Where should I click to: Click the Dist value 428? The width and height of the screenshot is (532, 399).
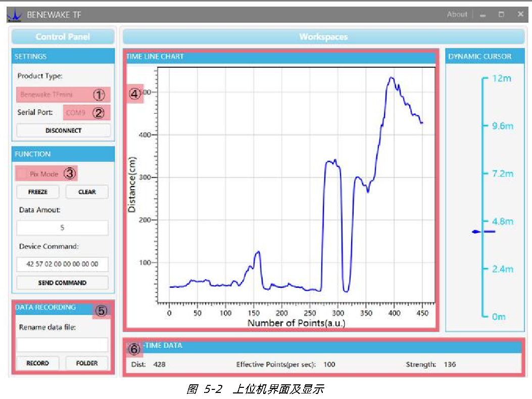click(x=159, y=365)
